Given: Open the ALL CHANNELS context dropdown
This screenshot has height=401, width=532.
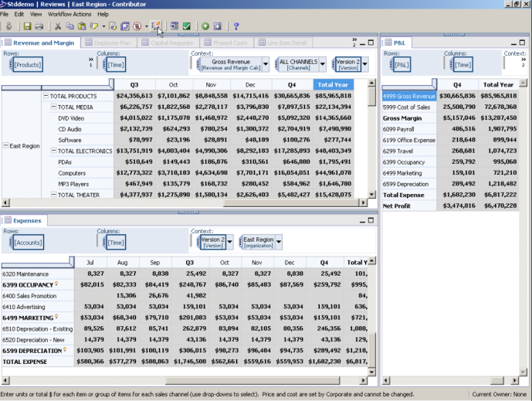Looking at the screenshot, I should pyautogui.click(x=323, y=64).
